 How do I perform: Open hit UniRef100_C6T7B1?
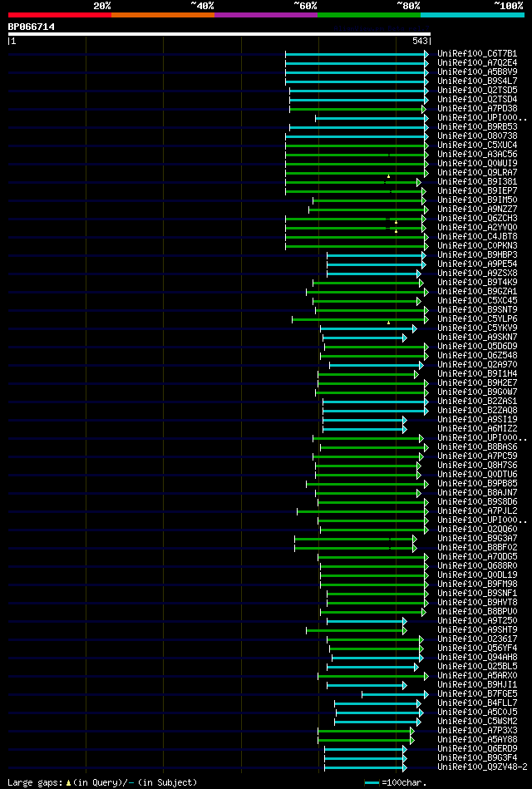tap(477, 53)
